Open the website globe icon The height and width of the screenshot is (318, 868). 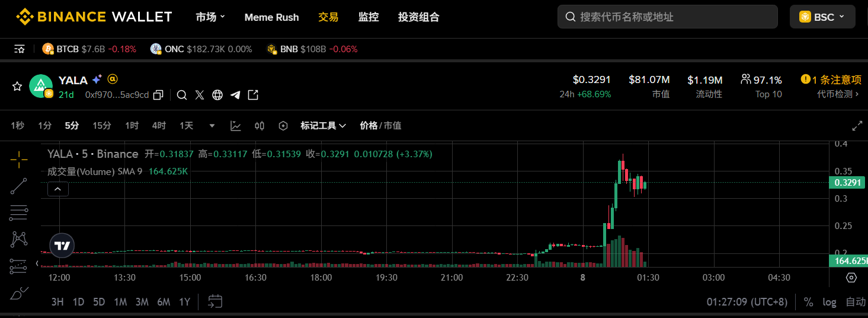(217, 95)
